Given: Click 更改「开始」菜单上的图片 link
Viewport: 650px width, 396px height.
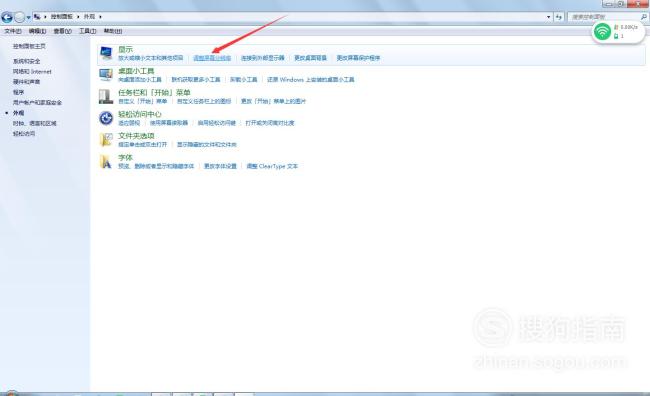Looking at the screenshot, I should (273, 101).
